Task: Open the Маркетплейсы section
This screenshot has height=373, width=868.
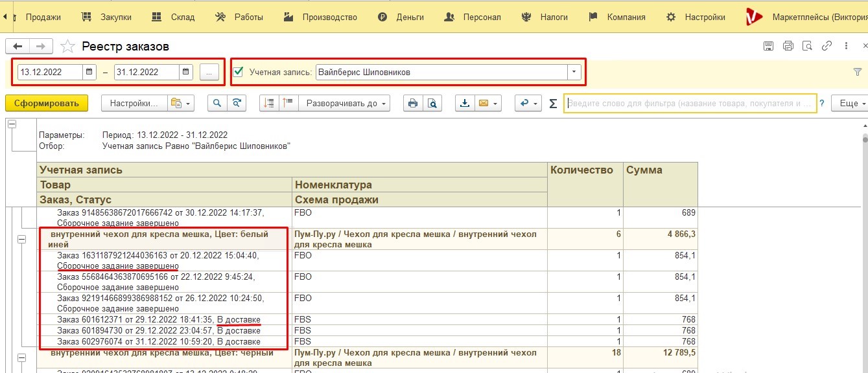Action: [x=806, y=17]
